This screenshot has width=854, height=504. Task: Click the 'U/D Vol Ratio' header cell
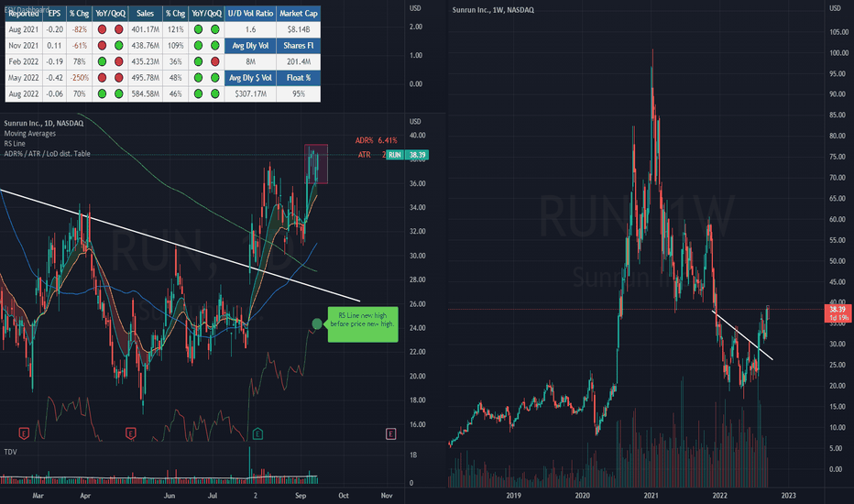point(250,13)
